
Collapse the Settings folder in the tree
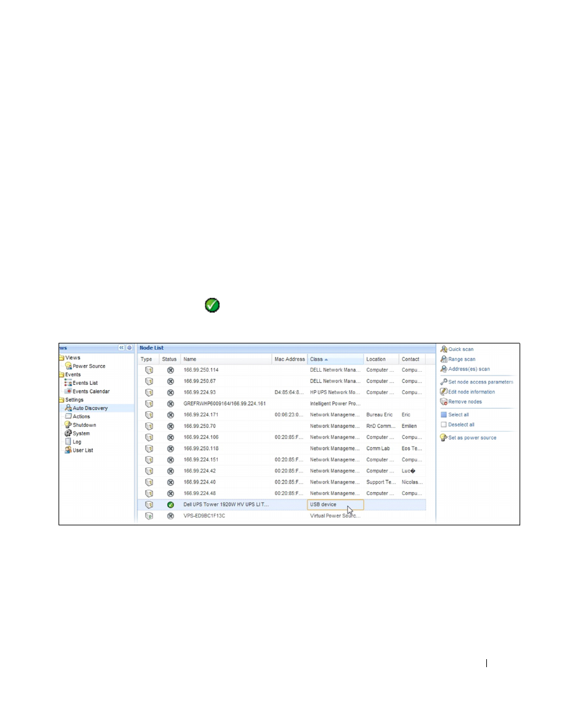[x=62, y=400]
